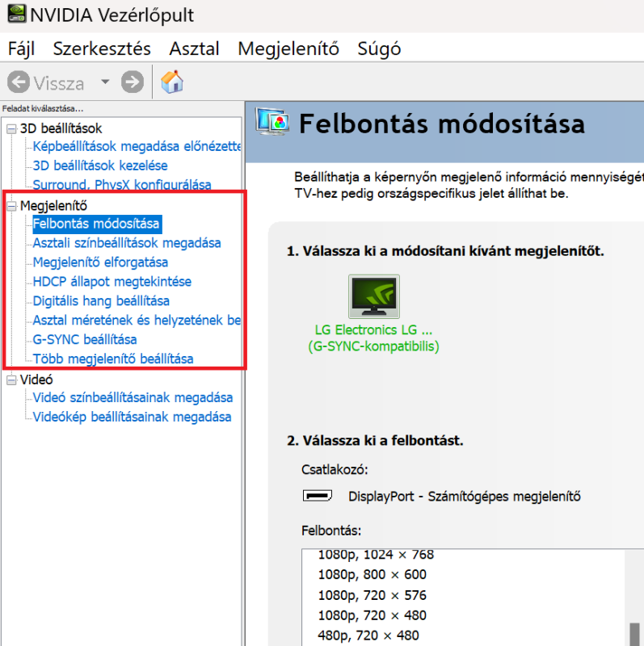Open Megjelenítő elforgatása
The width and height of the screenshot is (644, 646).
point(100,262)
